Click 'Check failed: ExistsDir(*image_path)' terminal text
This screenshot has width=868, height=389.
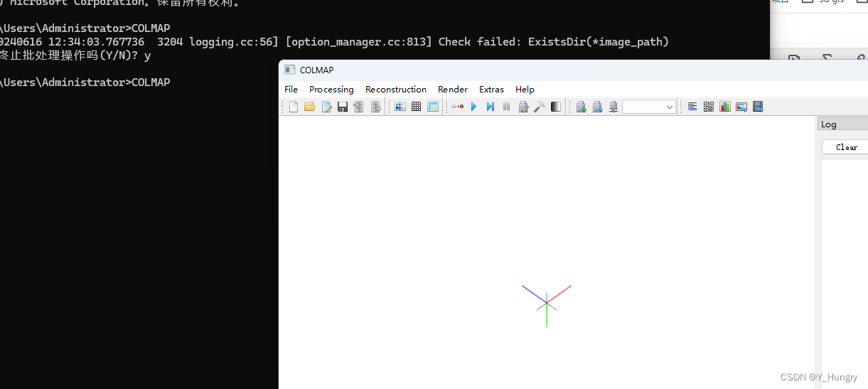554,42
